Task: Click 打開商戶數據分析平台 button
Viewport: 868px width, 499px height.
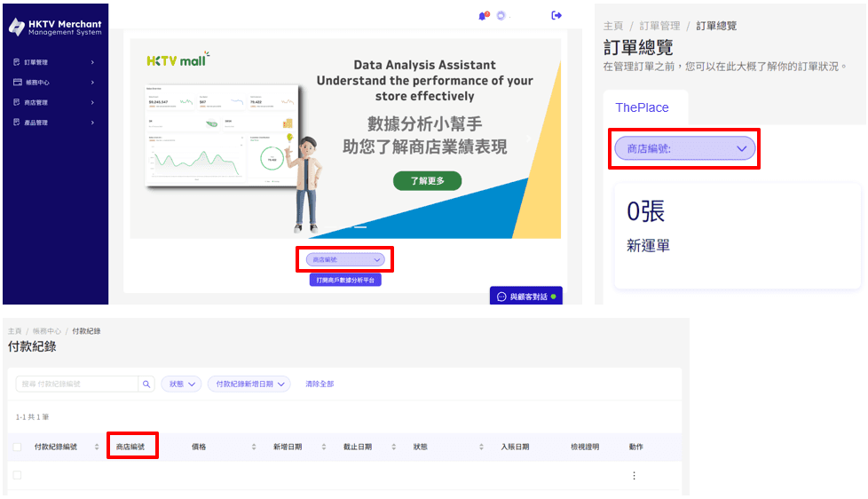Action: (345, 281)
